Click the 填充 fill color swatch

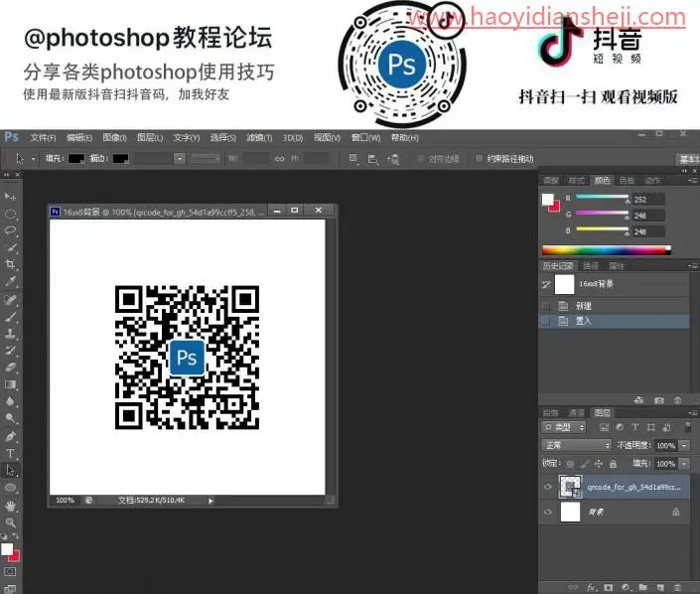75,159
